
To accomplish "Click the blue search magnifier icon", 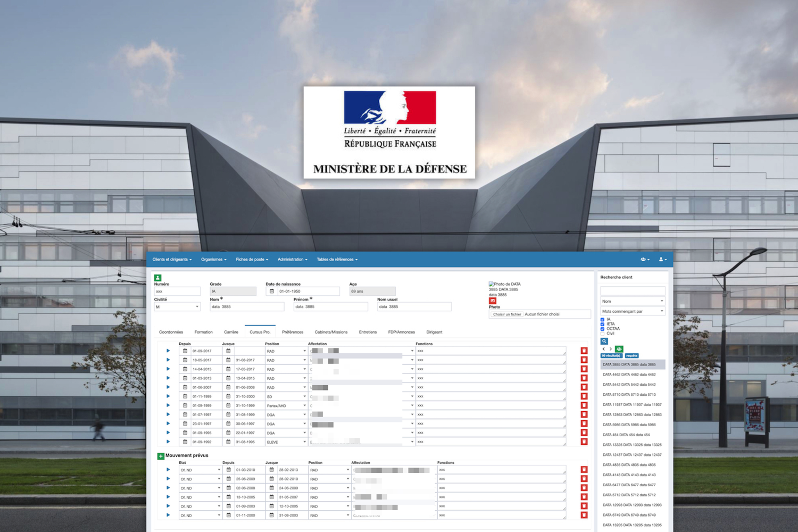I will 604,341.
